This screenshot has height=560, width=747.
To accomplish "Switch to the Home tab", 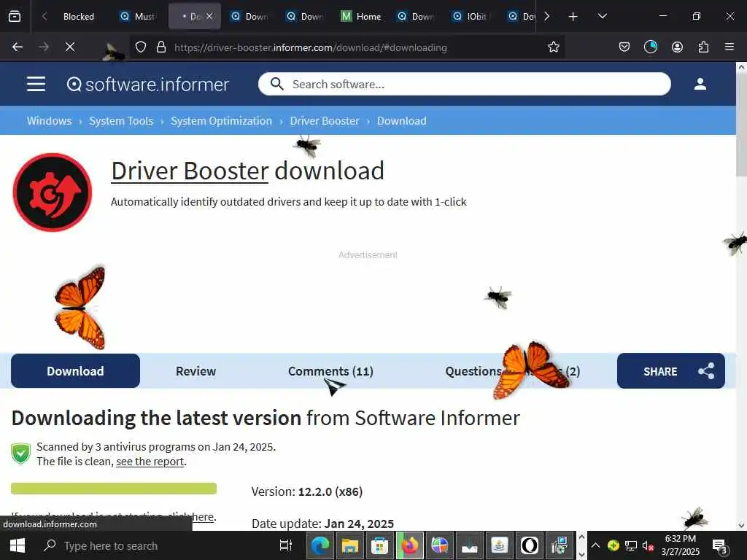I will pos(361,16).
